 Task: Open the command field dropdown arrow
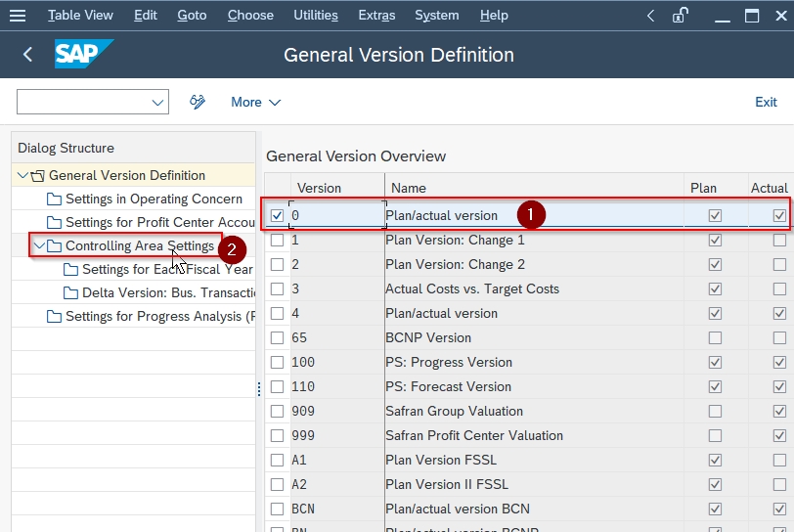click(157, 103)
